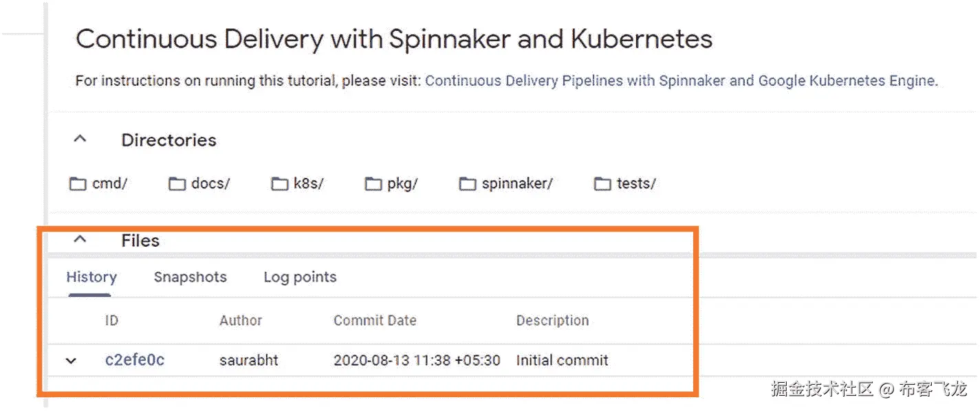Click the Initial commit description

tap(562, 360)
